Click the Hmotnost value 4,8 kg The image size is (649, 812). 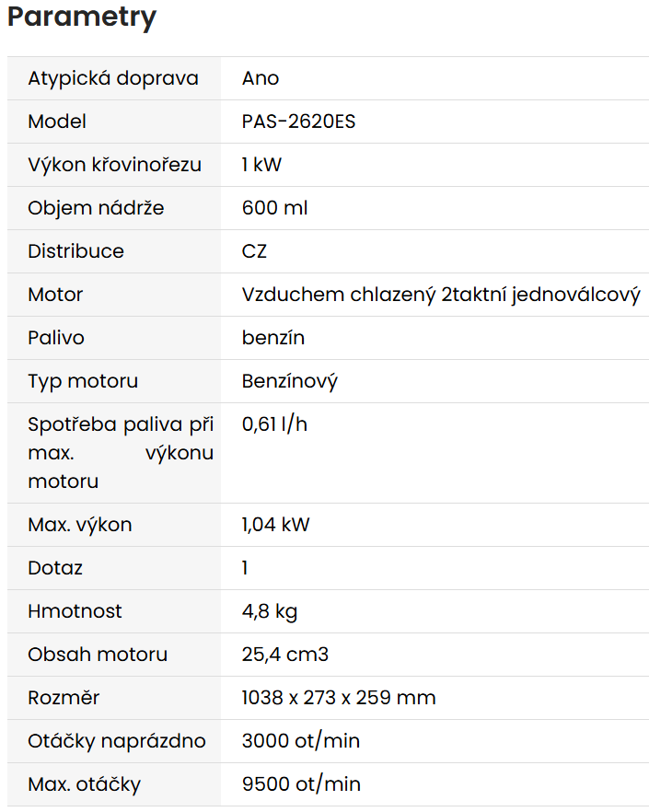pos(269,611)
